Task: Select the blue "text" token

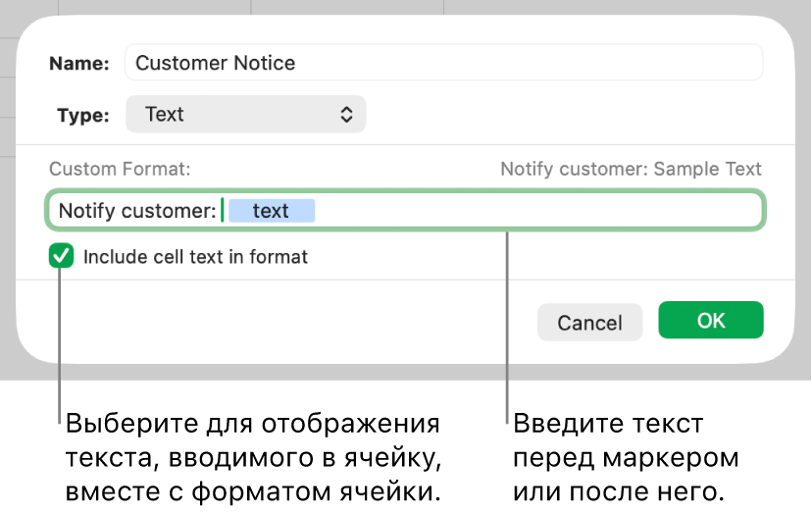Action: pos(272,211)
